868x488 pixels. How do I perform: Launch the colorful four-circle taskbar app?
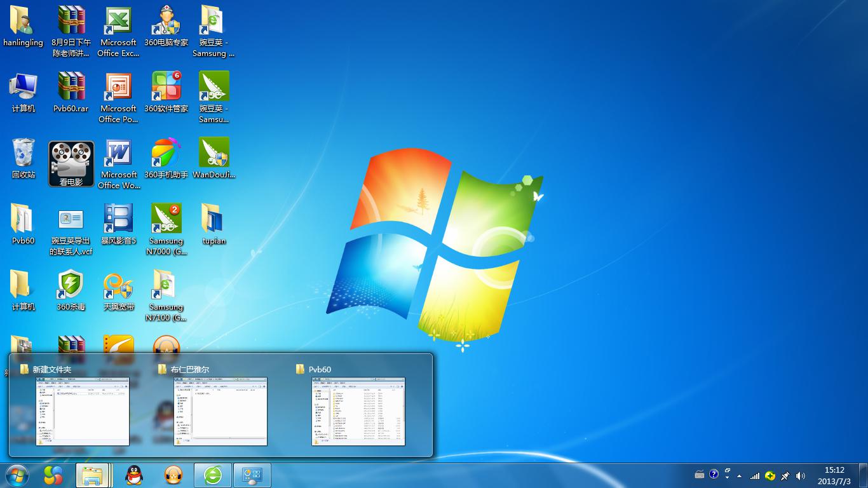pos(54,475)
